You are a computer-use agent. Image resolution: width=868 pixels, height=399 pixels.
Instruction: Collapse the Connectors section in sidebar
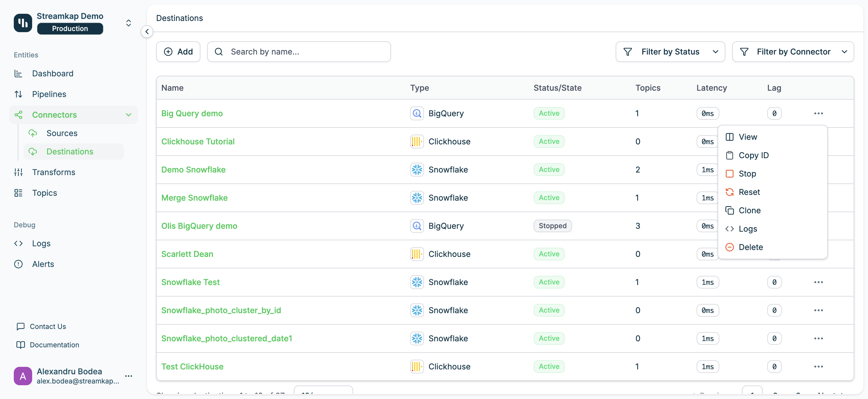tap(128, 115)
